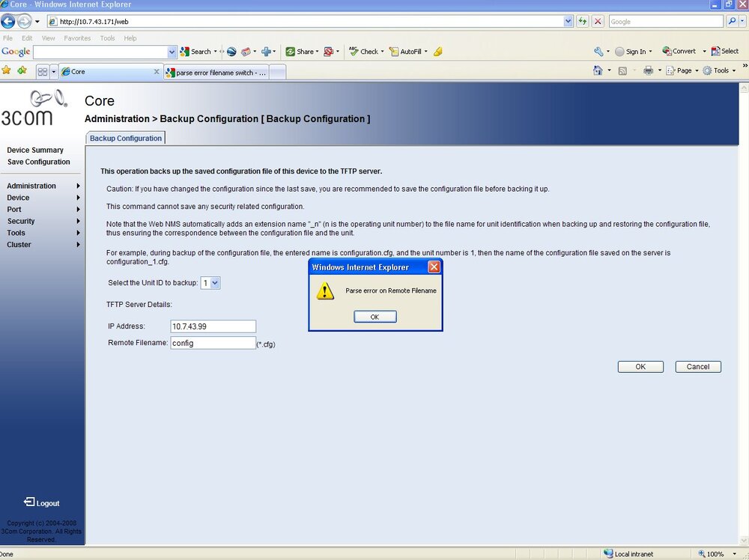Click the search magnifier icon beside Google box

[732, 22]
